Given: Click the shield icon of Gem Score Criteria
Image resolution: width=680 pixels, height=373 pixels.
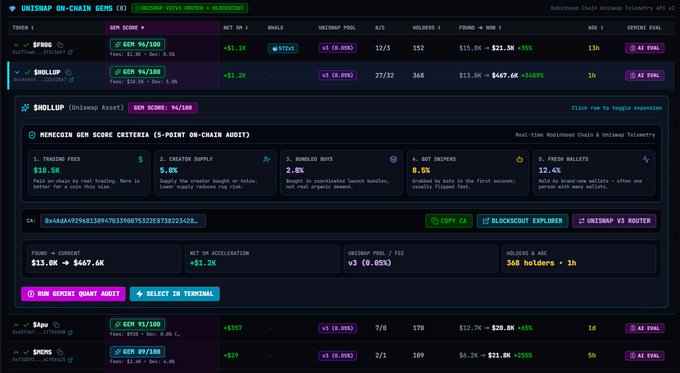Looking at the screenshot, I should click(x=32, y=135).
